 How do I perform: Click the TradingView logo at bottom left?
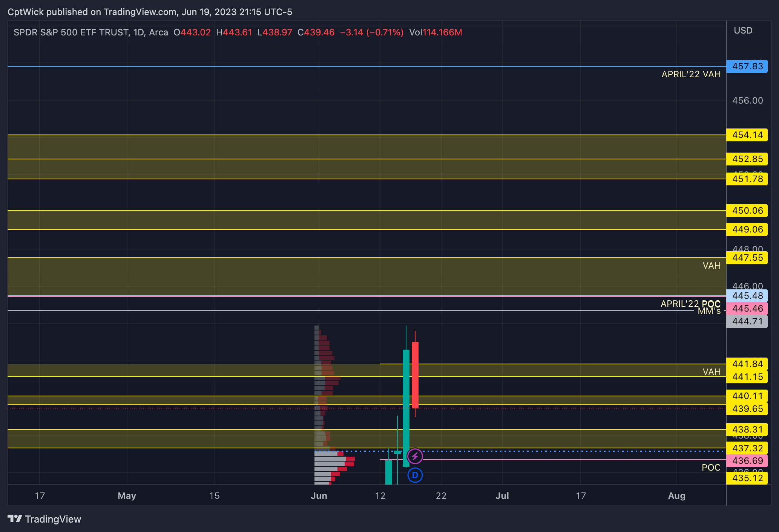44,519
